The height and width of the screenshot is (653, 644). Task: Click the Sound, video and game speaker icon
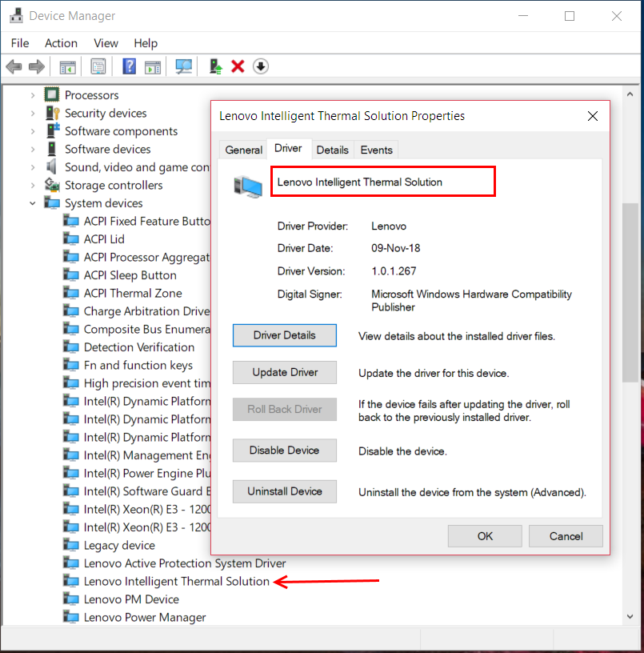coord(51,167)
